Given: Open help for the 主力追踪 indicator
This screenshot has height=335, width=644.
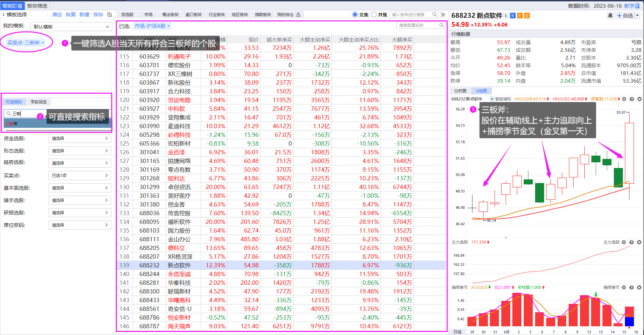Looking at the screenshot, I should (631, 242).
